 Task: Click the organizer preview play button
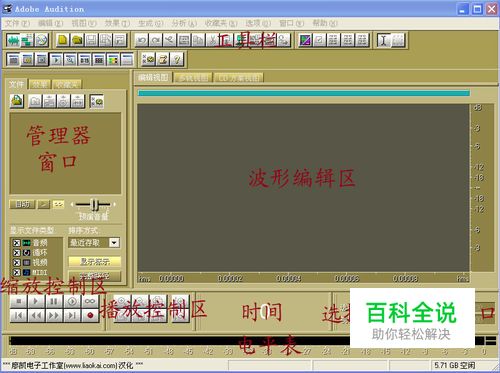coord(44,204)
